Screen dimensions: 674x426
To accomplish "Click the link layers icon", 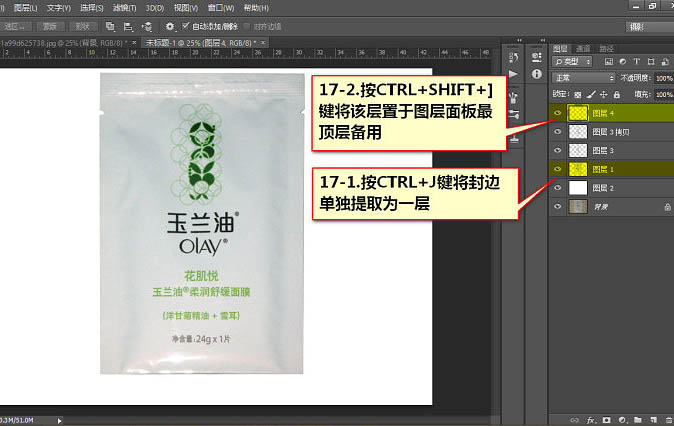I will click(x=574, y=420).
